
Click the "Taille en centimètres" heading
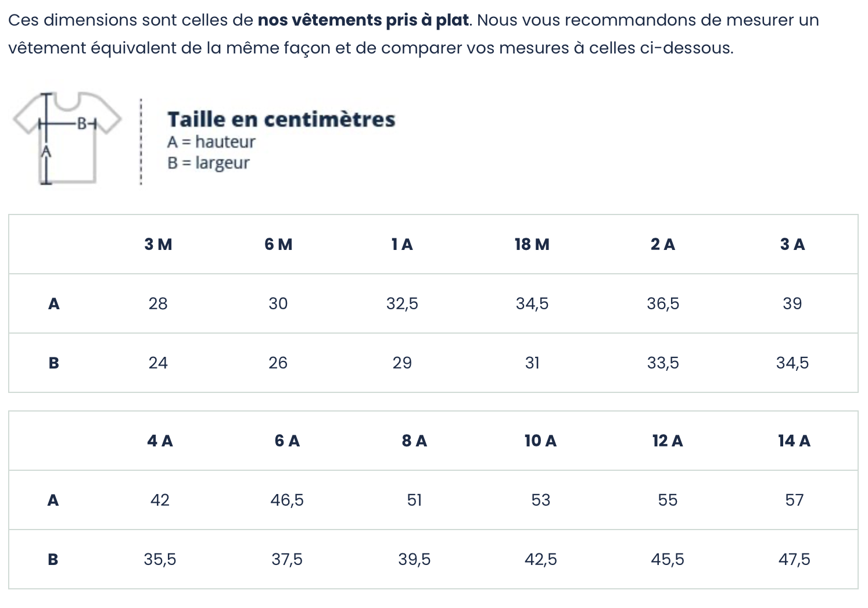click(x=281, y=119)
